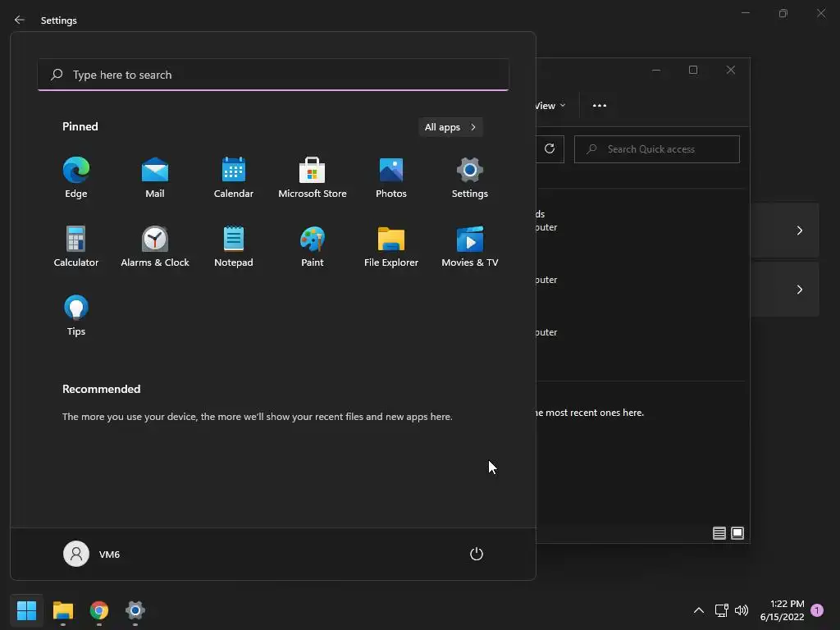The width and height of the screenshot is (840, 630).
Task: Focus the Type here to search box
Action: (273, 75)
